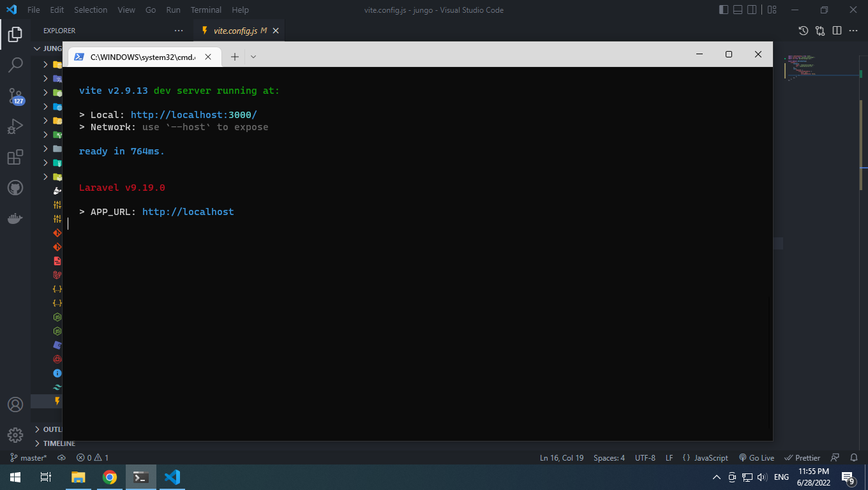Close the vite.config.js editor tab
The height and width of the screenshot is (490, 868).
[276, 31]
